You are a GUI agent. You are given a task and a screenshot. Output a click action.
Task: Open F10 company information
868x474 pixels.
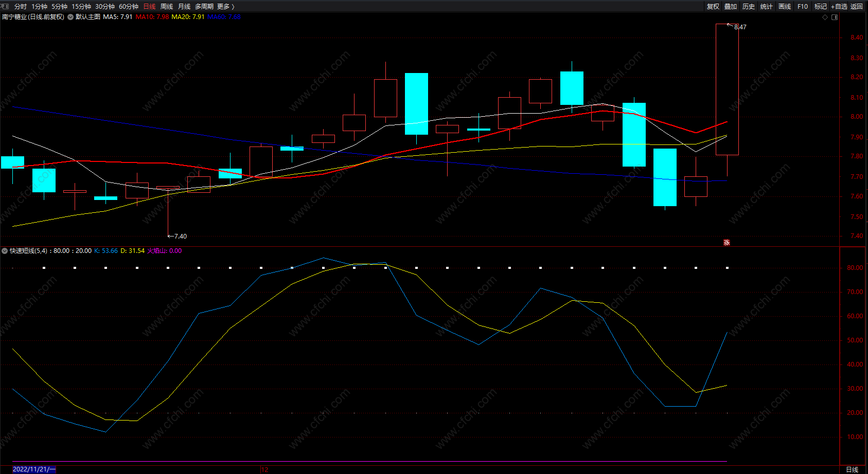tap(803, 7)
